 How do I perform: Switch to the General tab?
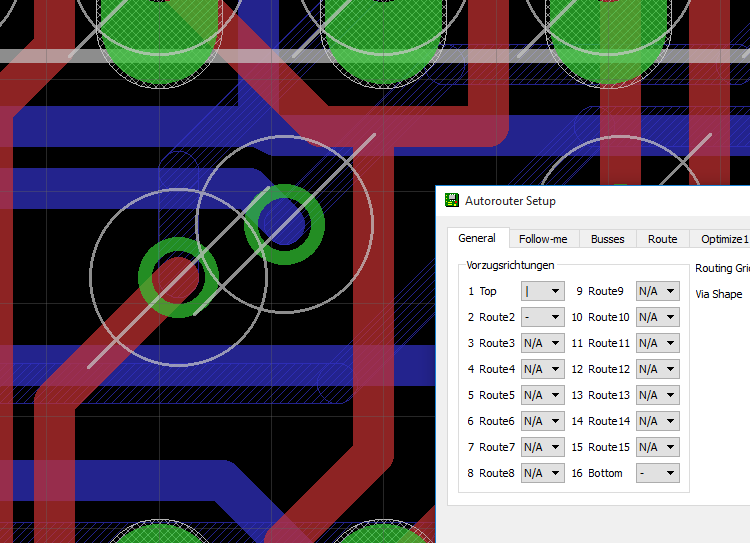pos(477,238)
